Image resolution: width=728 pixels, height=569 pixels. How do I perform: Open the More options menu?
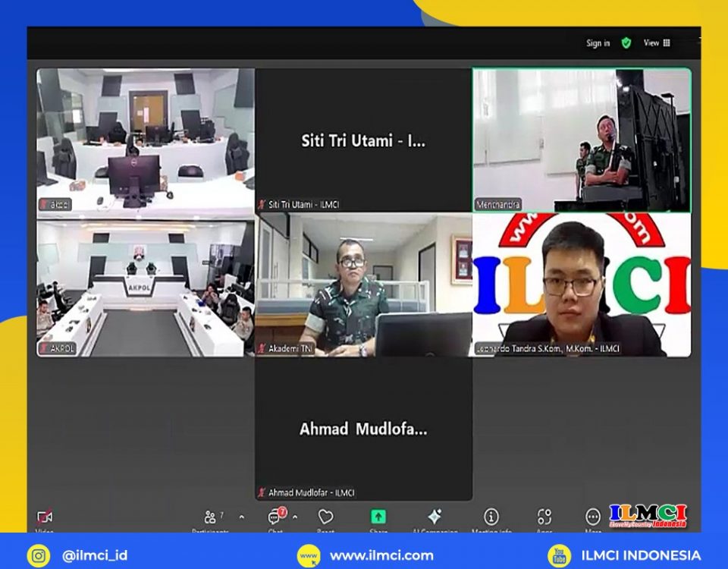(593, 517)
